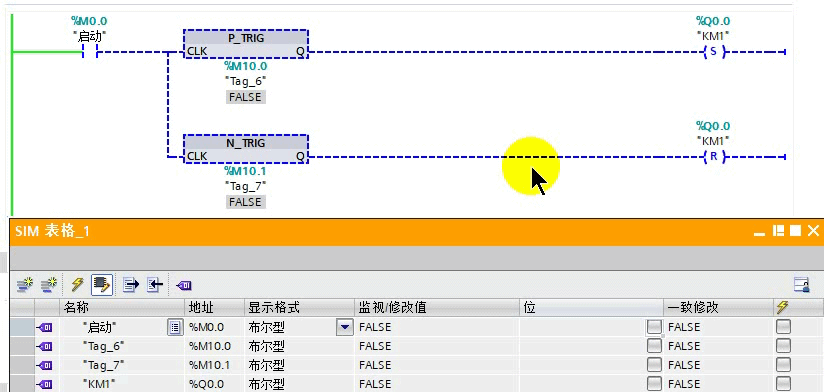Click the %M0.0 address cell in table

(214, 327)
